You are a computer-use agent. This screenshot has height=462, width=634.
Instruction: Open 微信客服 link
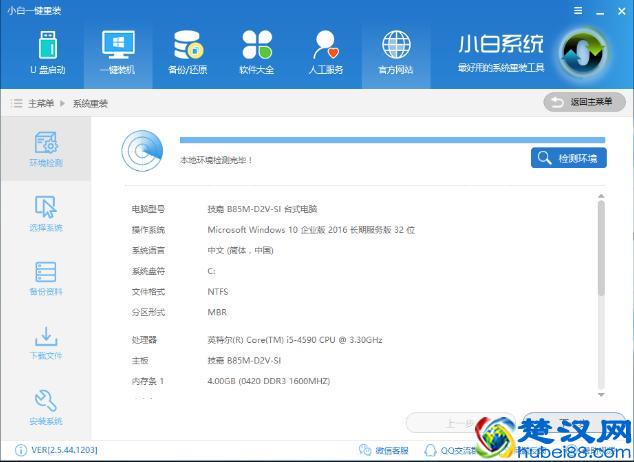click(384, 450)
